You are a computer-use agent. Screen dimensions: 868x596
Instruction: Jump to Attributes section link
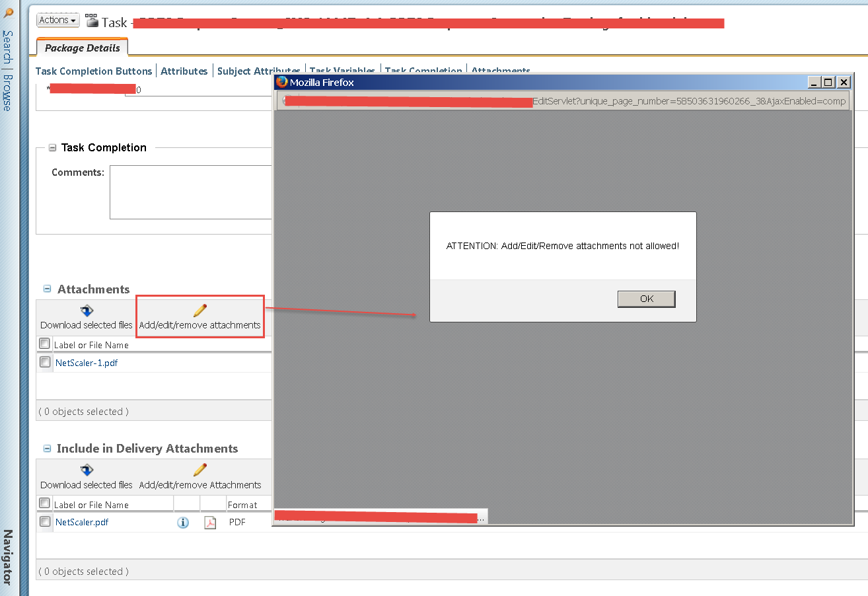[184, 71]
